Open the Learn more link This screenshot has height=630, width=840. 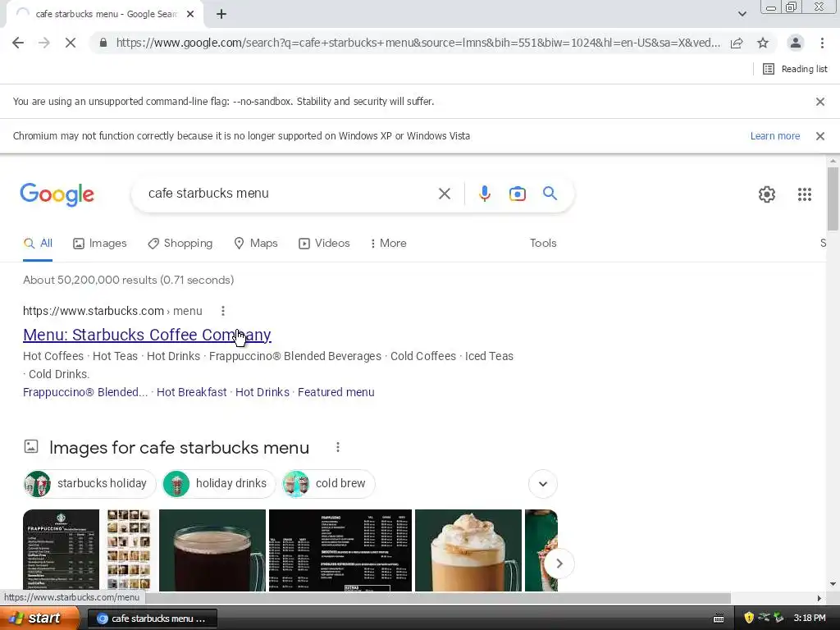pyautogui.click(x=774, y=136)
